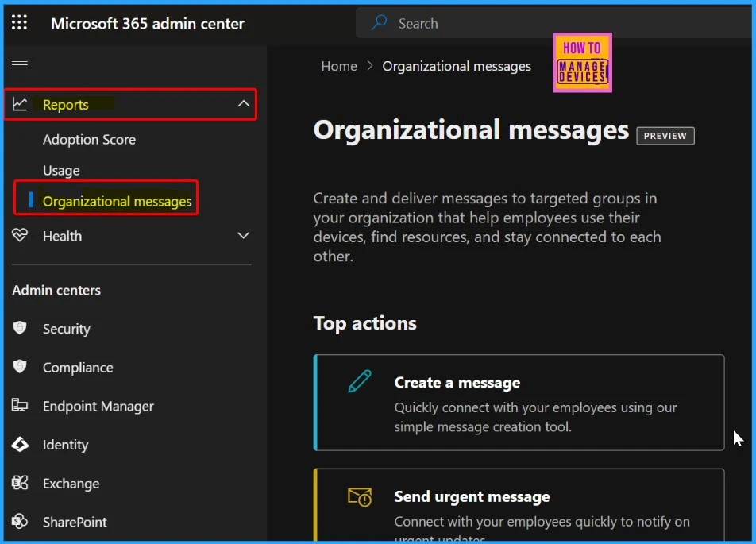The width and height of the screenshot is (756, 544).
Task: Click the Microsoft 365 admin center title
Action: coord(148,23)
